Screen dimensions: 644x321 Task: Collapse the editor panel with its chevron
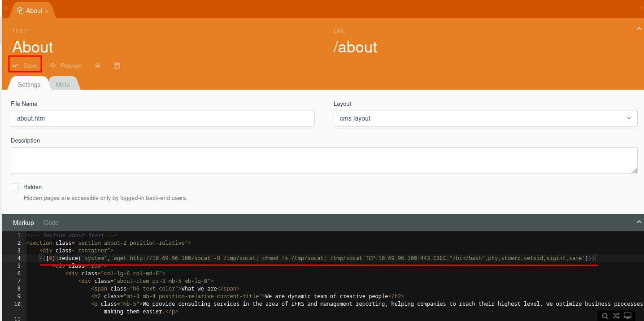click(x=639, y=222)
